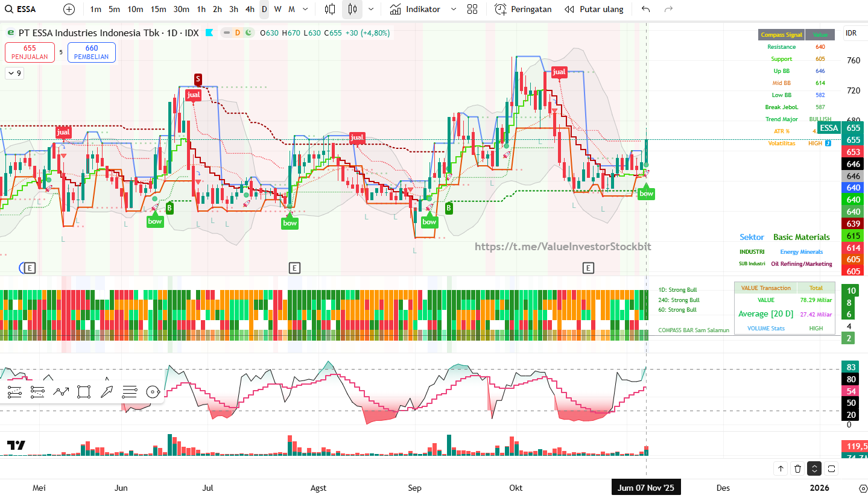The height and width of the screenshot is (498, 868).
Task: Select the daily D interval
Action: click(x=264, y=9)
